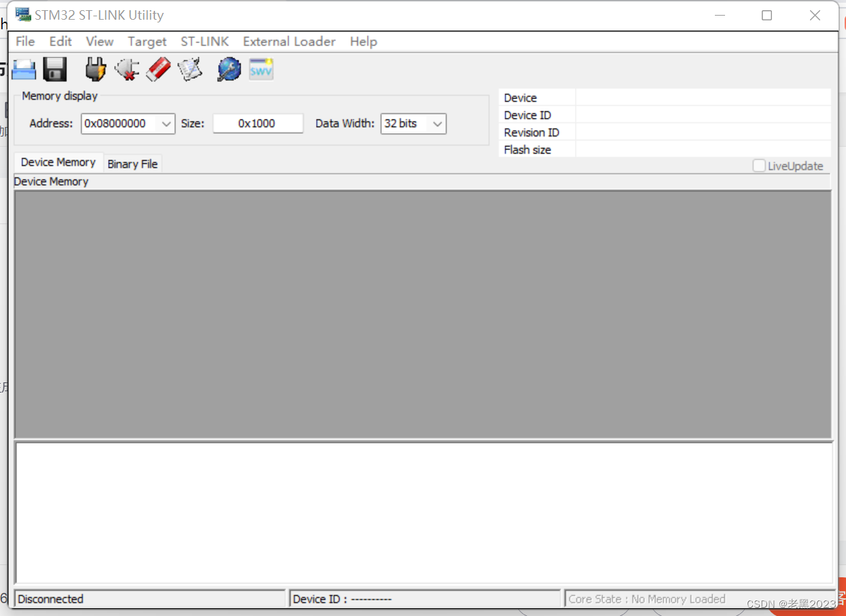
Task: Click the Memory display group label
Action: (x=60, y=96)
